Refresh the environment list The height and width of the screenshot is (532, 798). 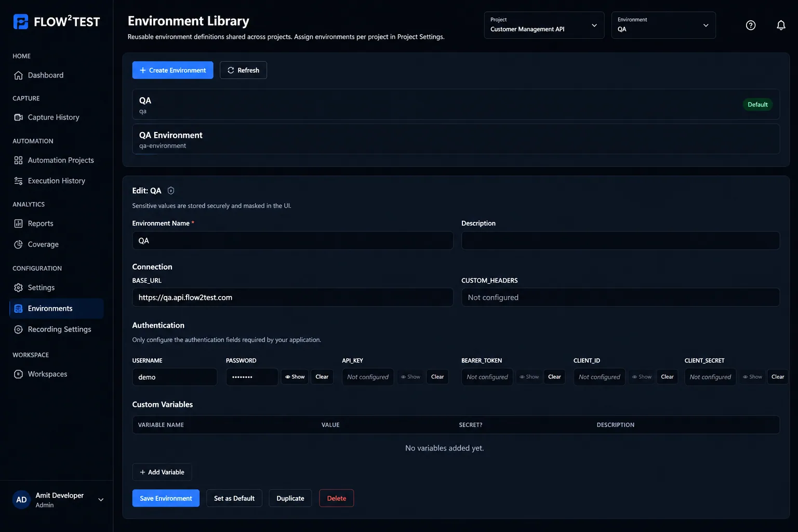(x=243, y=70)
